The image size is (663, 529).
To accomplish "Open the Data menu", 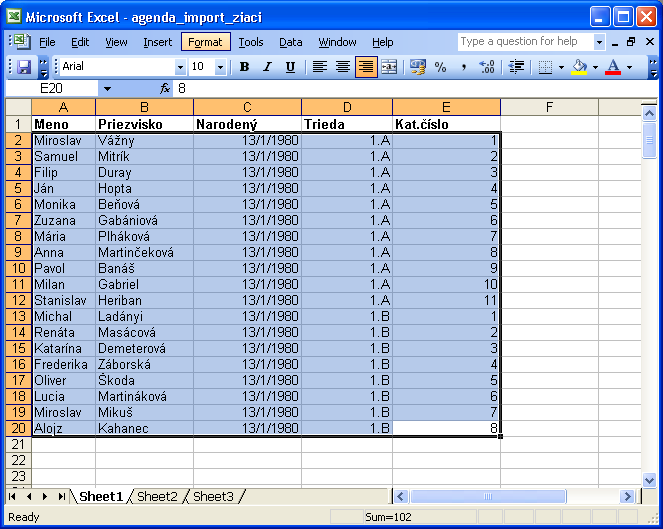I will 291,42.
